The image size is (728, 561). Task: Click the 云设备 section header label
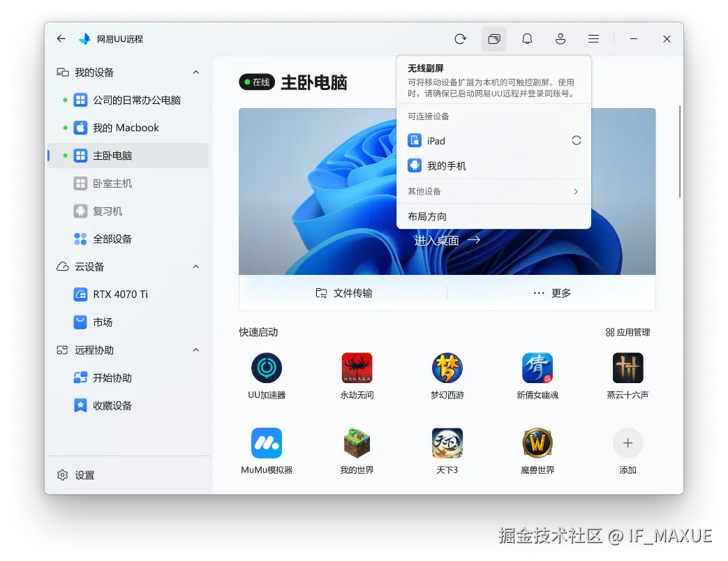89,267
